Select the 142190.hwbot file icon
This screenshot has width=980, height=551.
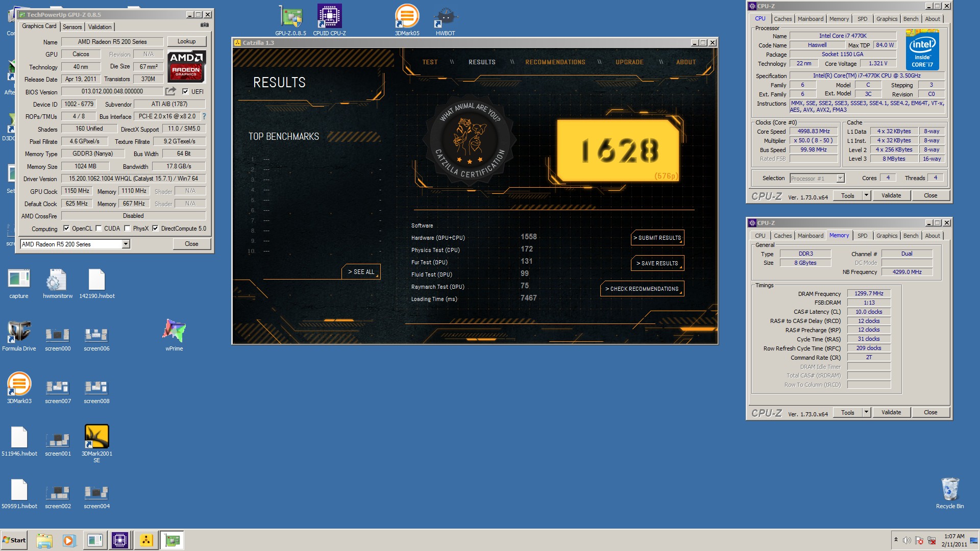point(96,284)
